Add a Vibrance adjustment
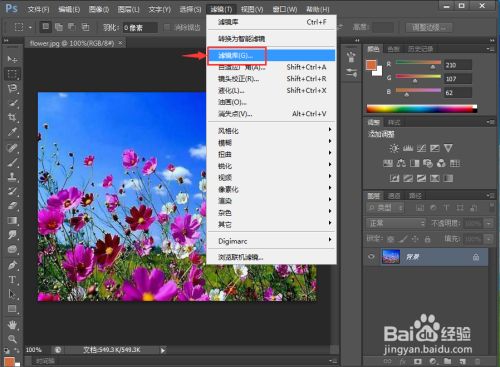500x367 pixels. pos(448,148)
